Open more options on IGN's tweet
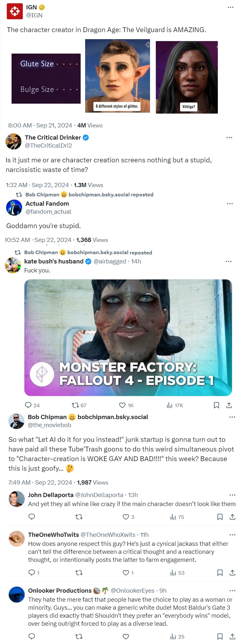The width and height of the screenshot is (240, 644). pyautogui.click(x=230, y=7)
